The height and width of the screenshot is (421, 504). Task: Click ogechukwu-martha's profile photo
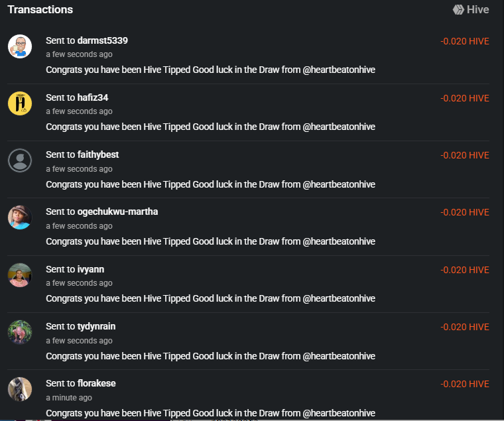[20, 217]
